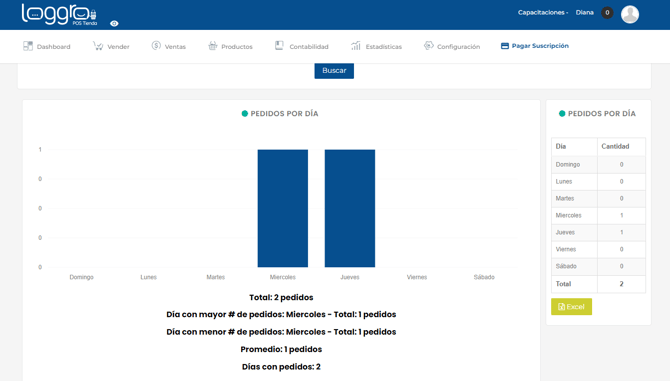Toggle the green dot in the table panel
The image size is (670, 381).
click(562, 114)
